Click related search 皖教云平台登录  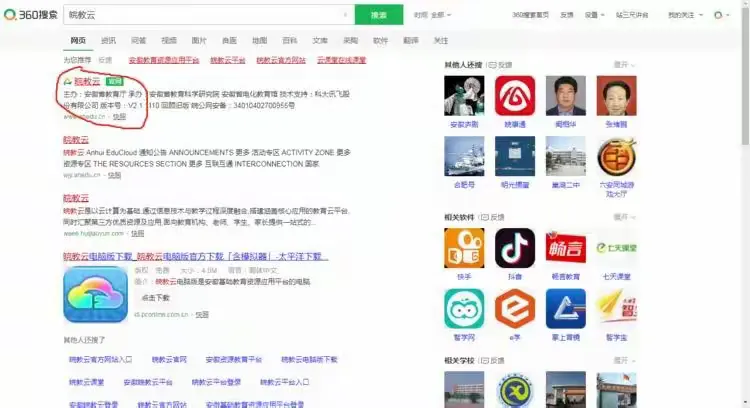tap(216, 382)
